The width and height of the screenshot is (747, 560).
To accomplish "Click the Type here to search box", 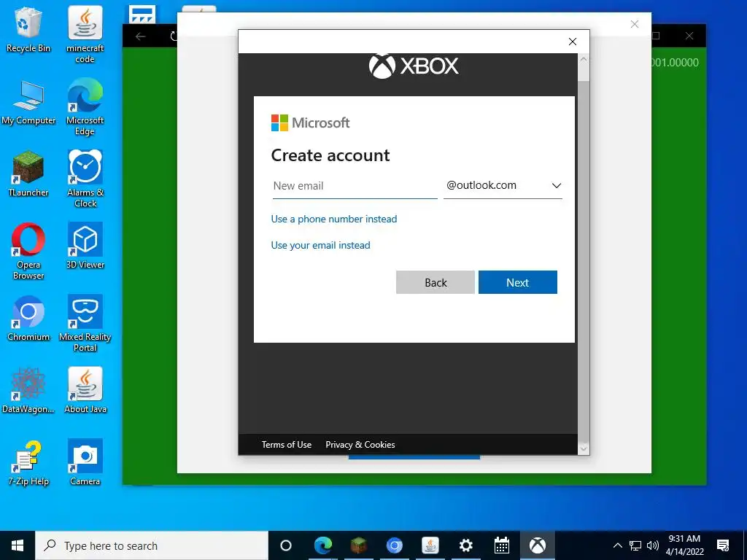I will pyautogui.click(x=152, y=545).
